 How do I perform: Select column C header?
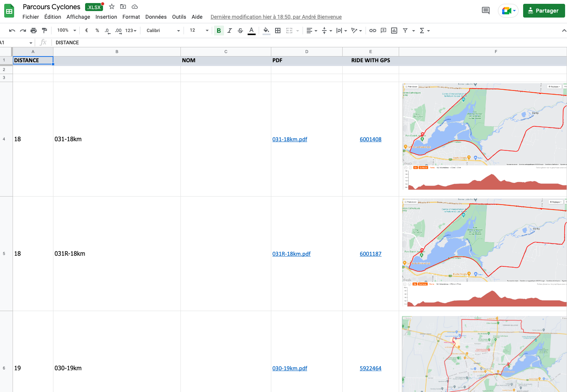(x=226, y=52)
